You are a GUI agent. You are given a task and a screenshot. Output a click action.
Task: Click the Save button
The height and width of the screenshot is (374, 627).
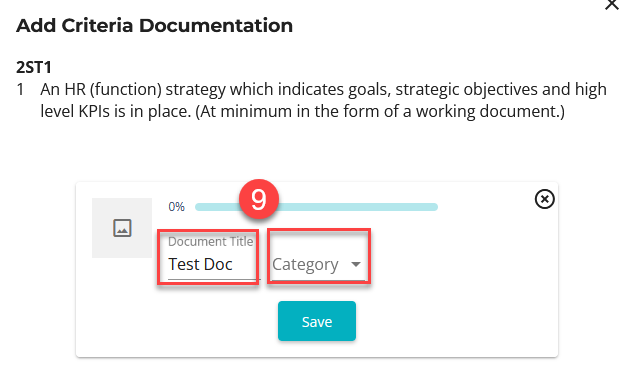click(317, 321)
